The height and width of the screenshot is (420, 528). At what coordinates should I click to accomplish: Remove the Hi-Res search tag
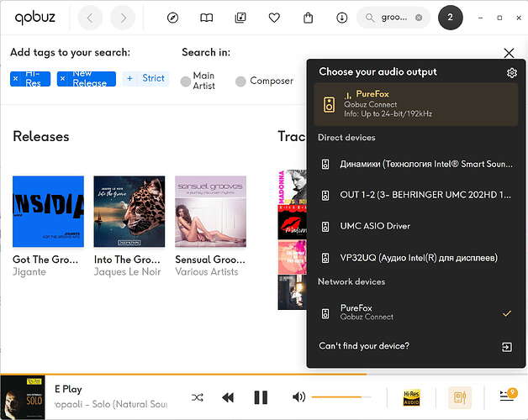[x=15, y=78]
